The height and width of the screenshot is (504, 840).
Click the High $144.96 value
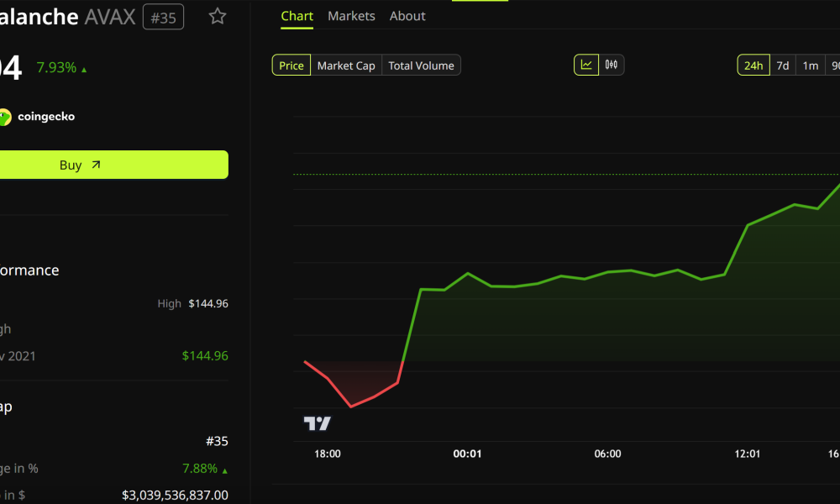208,304
